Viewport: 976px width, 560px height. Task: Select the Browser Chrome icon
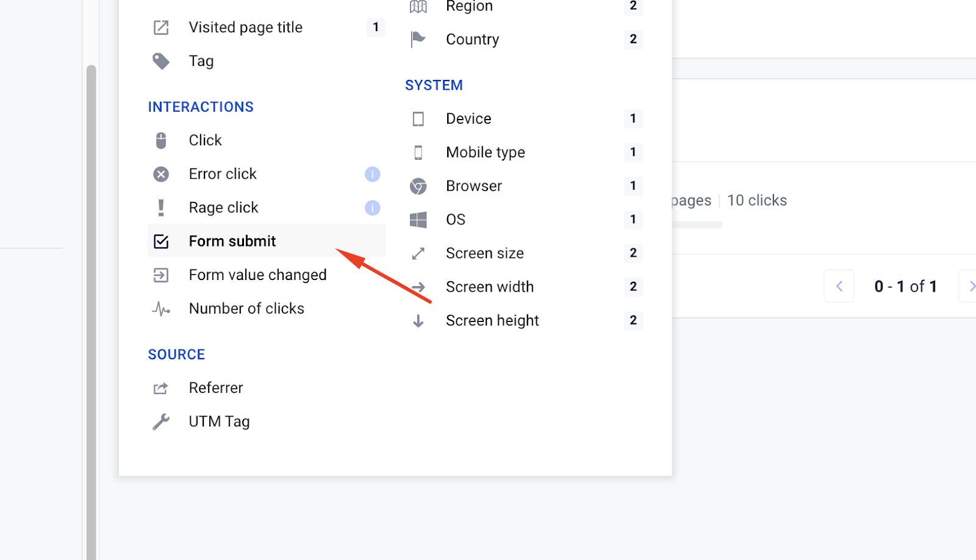pos(418,186)
